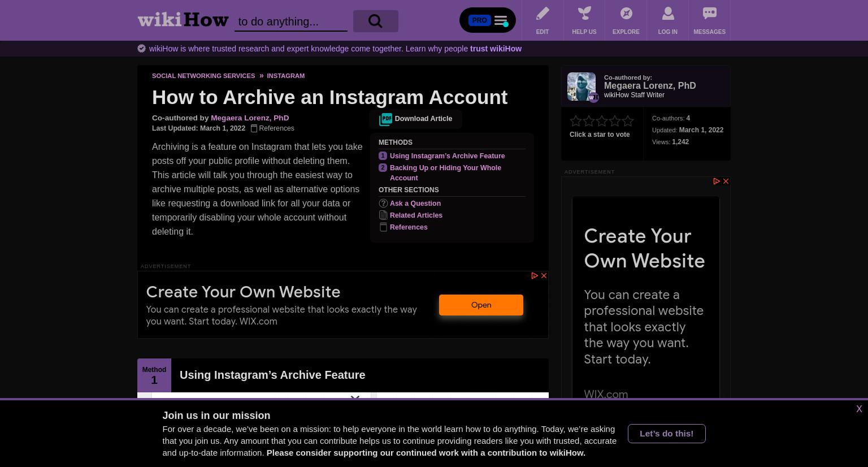Click the Download Article PDF button
868x467 pixels.
[x=416, y=119]
